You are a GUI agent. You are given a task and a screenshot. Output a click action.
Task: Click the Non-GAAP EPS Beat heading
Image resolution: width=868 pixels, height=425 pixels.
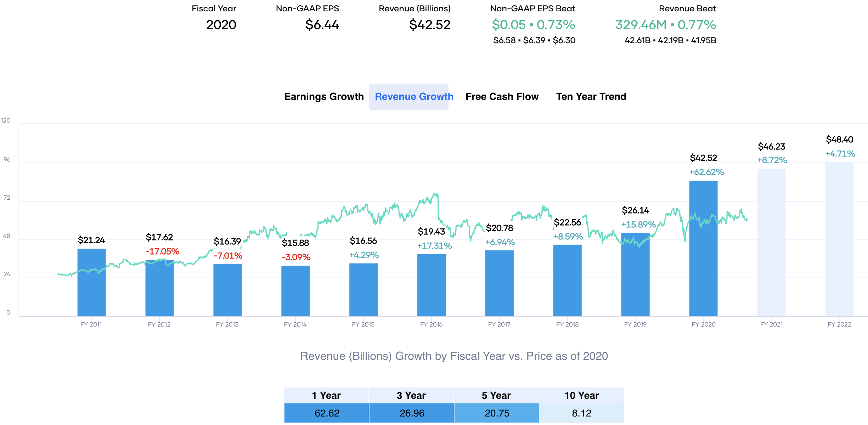pos(533,8)
